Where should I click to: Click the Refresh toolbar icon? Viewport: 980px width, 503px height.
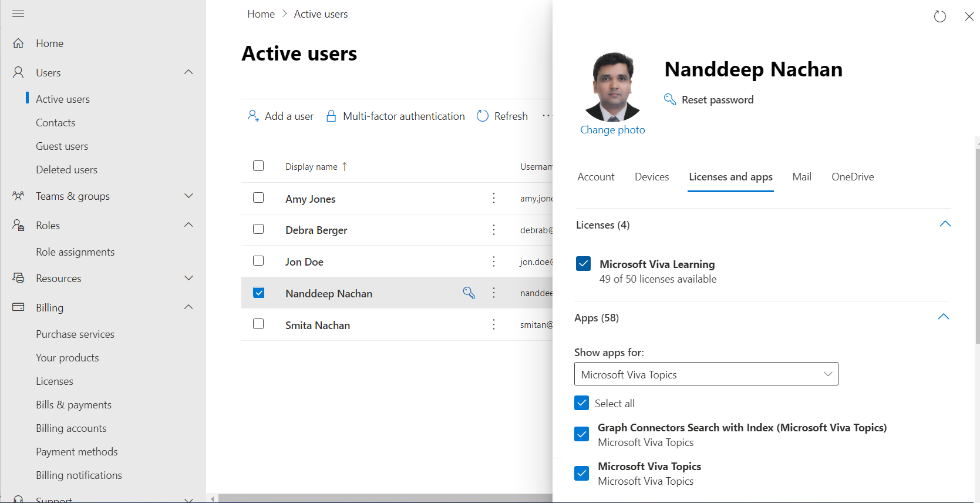pos(483,116)
